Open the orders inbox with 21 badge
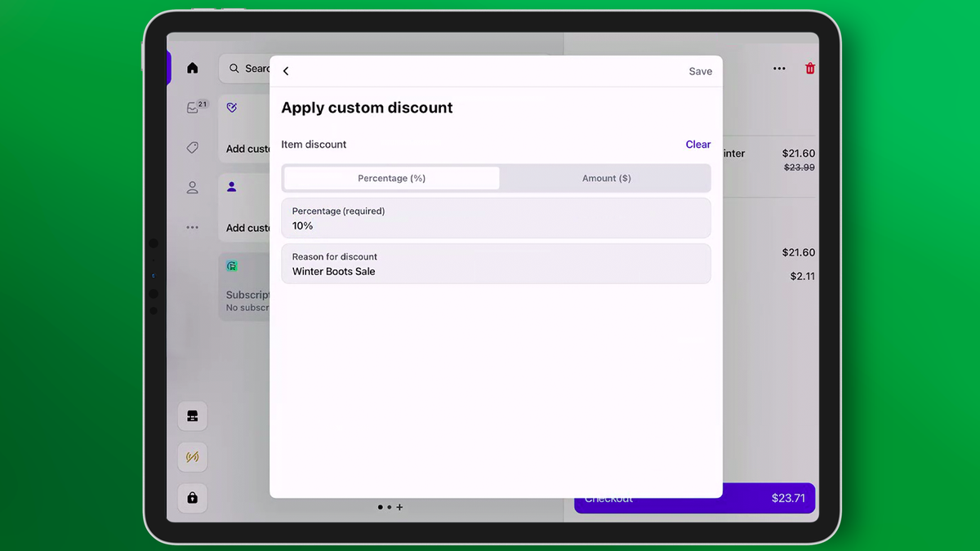980x551 pixels. [x=194, y=108]
